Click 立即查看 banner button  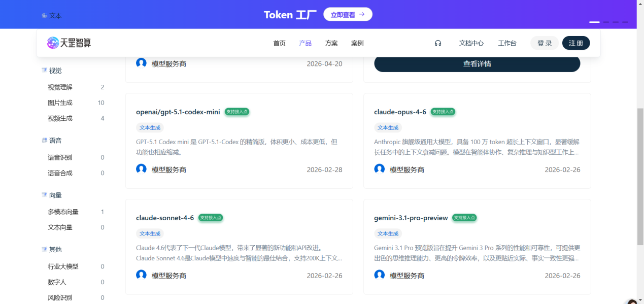click(348, 14)
